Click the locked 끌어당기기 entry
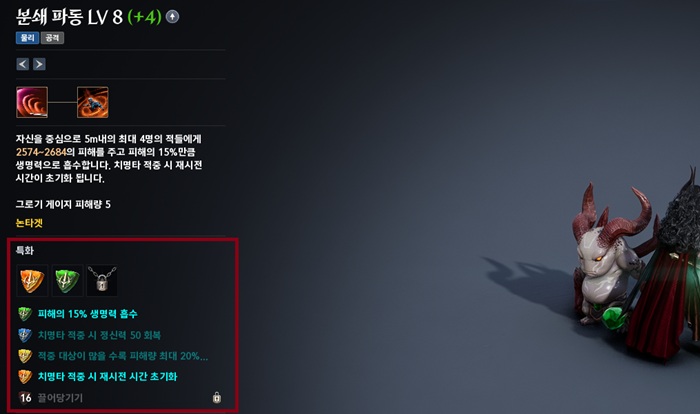This screenshot has height=414, width=700. coord(120,397)
